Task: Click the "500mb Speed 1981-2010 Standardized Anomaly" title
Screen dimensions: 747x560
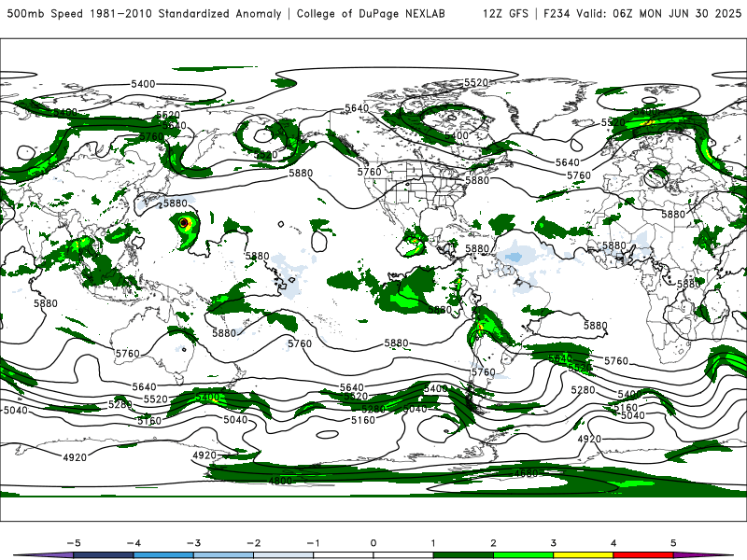Action: coord(144,13)
